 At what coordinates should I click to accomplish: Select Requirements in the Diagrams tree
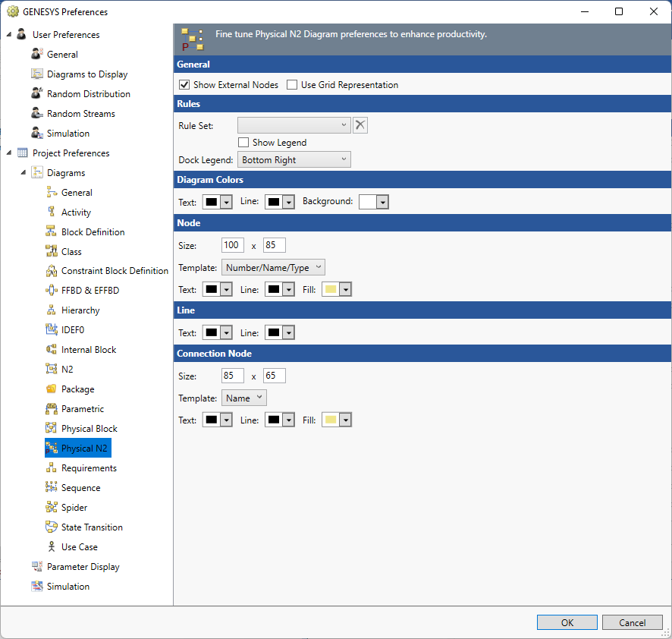click(x=89, y=468)
